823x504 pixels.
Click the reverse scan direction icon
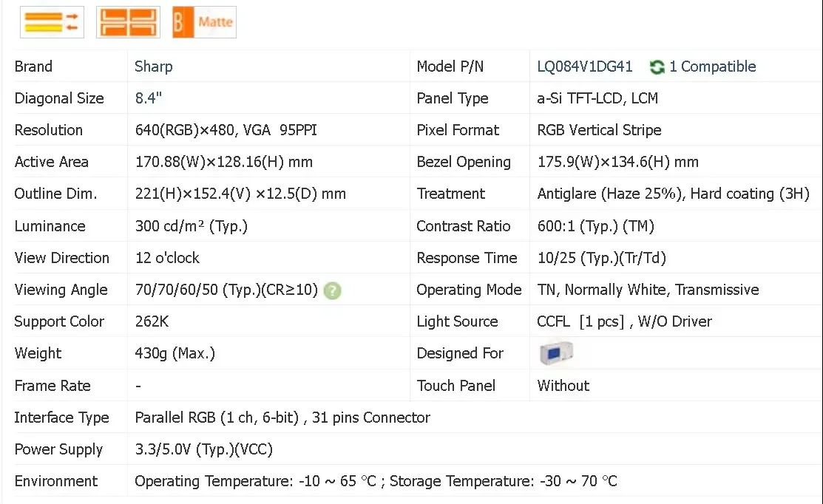52,22
